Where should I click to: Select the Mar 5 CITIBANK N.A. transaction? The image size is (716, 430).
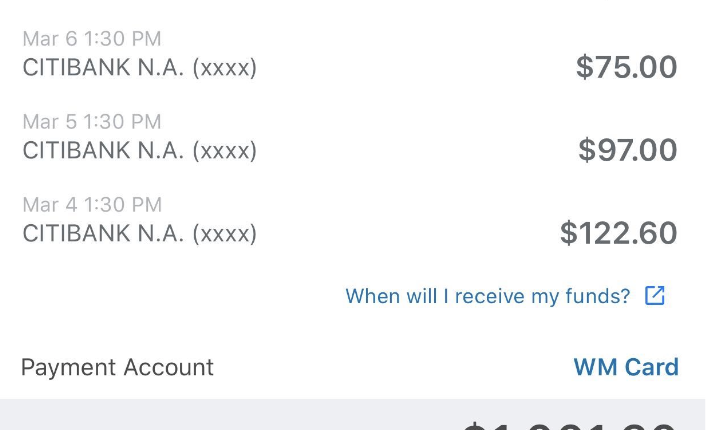point(350,138)
